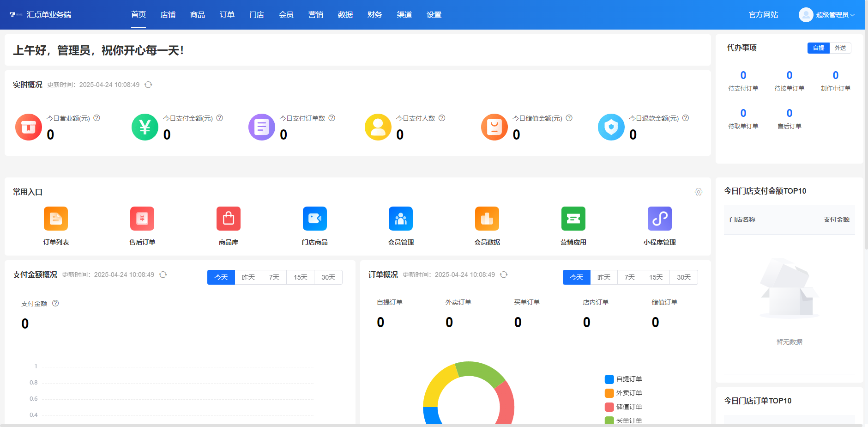The image size is (868, 427).
Task: Open the 商品库 shortcut icon
Action: pos(229,219)
